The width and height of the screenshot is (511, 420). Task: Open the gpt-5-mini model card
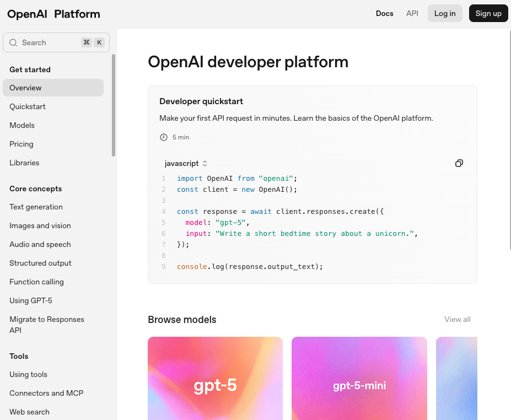[x=359, y=378]
